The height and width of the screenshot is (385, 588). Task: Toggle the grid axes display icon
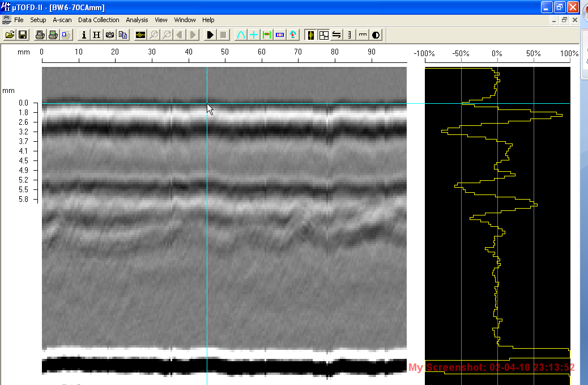(323, 35)
